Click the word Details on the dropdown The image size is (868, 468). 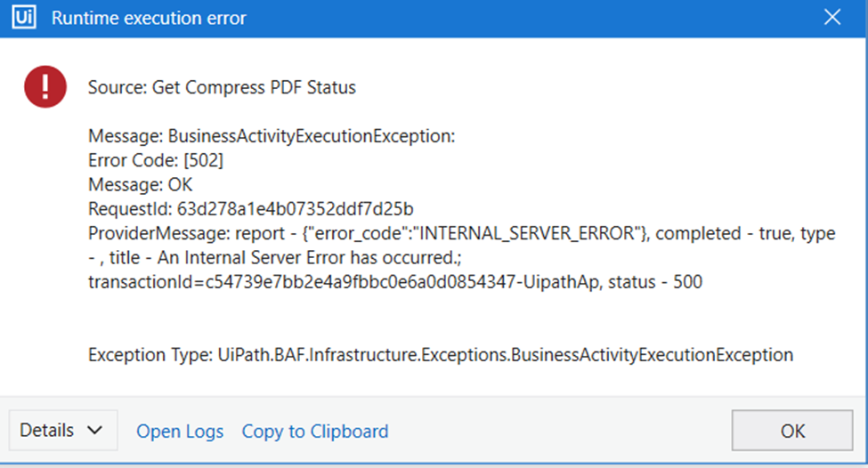(47, 431)
